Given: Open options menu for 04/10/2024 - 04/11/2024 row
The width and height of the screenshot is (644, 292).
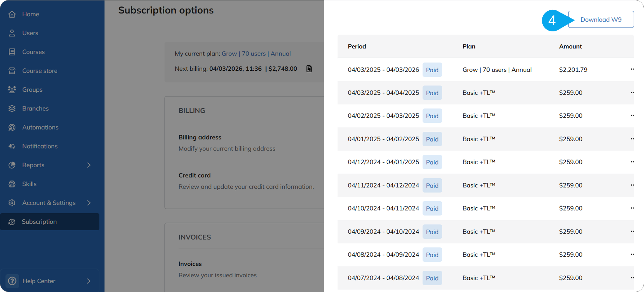Looking at the screenshot, I should pos(632,208).
